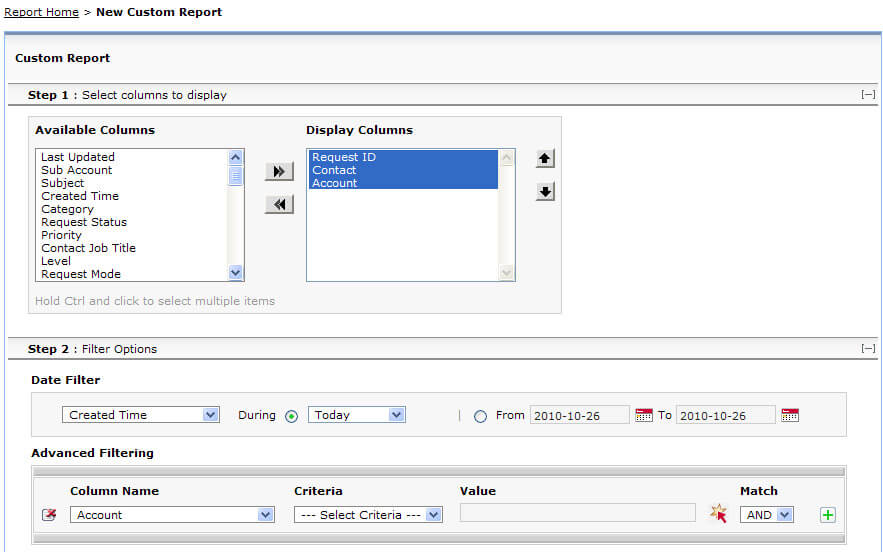This screenshot has width=883, height=557.
Task: Go to Report Home link
Action: point(42,12)
